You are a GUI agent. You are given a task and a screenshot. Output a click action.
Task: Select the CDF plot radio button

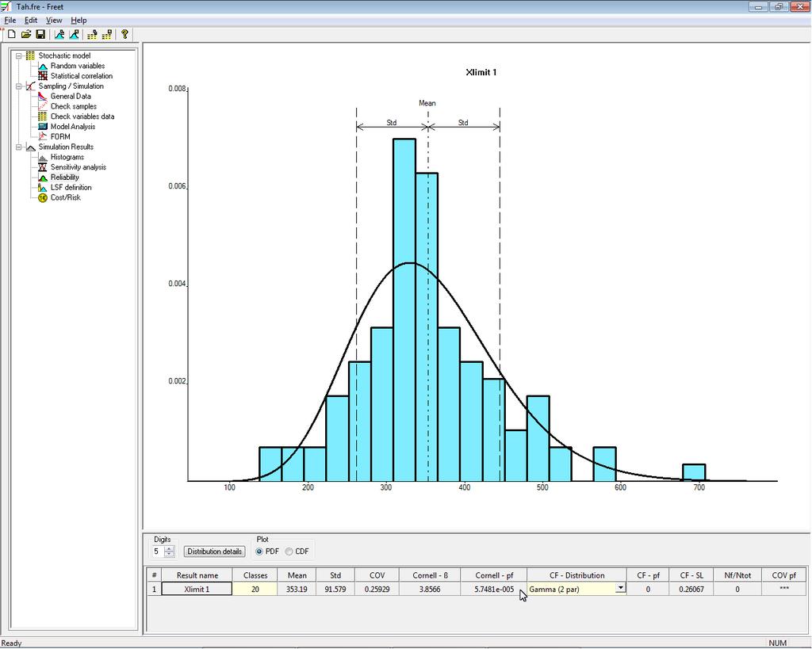pos(289,552)
